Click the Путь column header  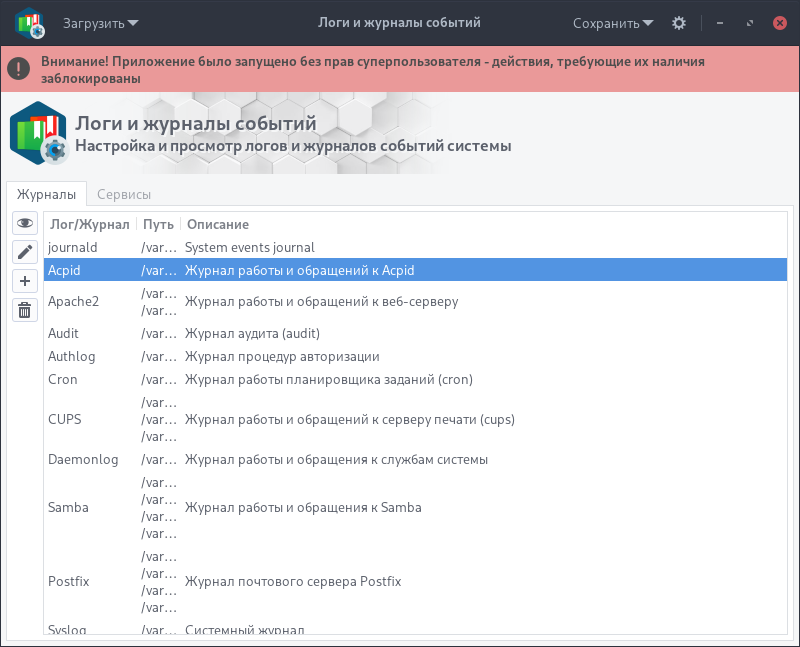pyautogui.click(x=158, y=225)
